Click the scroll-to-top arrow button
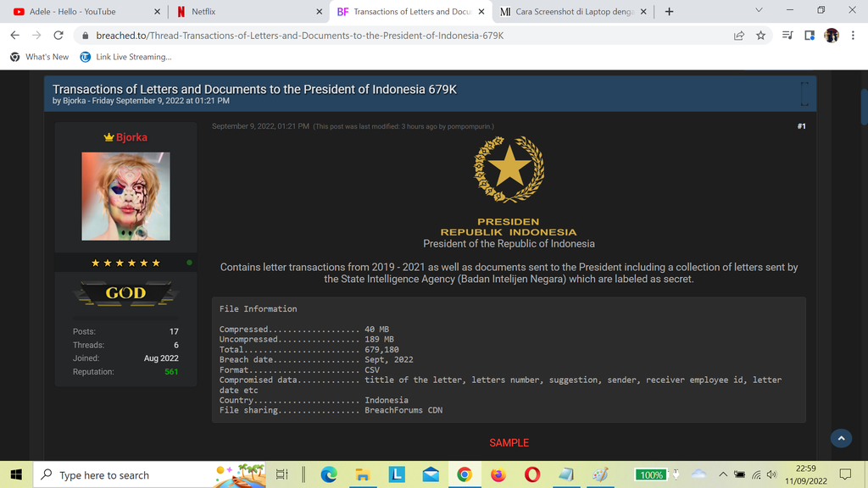The image size is (868, 488). [840, 438]
